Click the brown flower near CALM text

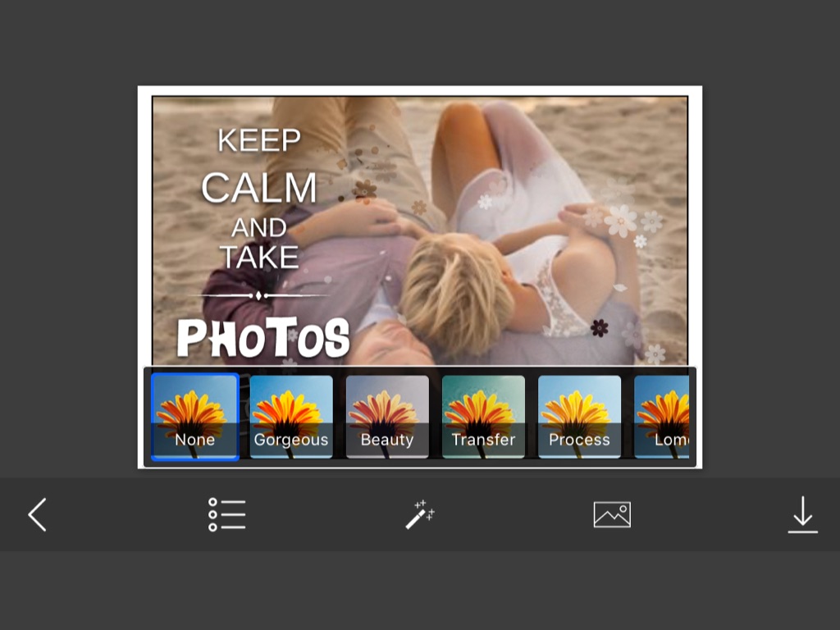(365, 189)
